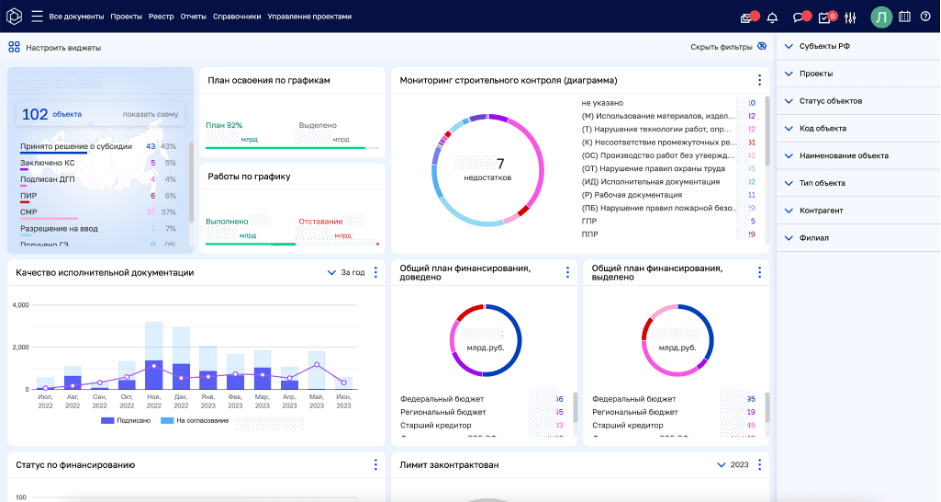Open the hamburger navigation menu
This screenshot has width=941, height=502.
tap(37, 16)
